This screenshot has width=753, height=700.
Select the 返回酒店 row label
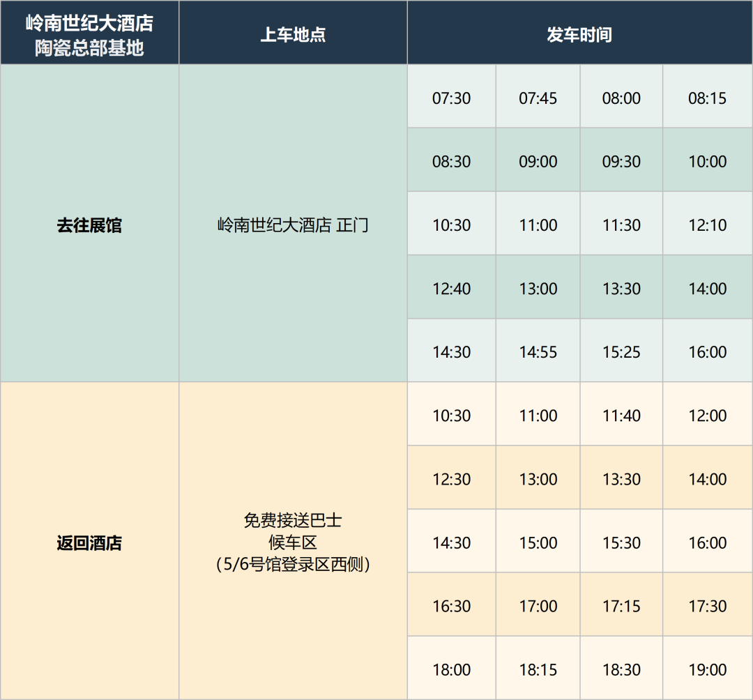[x=89, y=541]
